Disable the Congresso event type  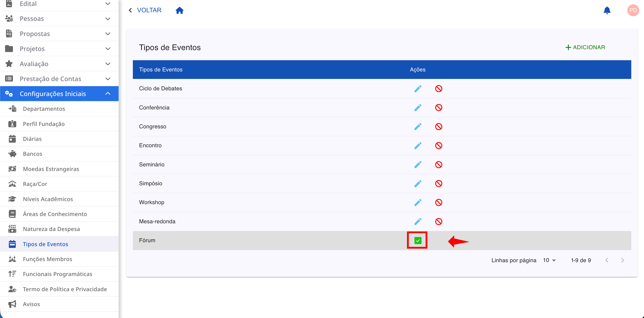(x=438, y=127)
